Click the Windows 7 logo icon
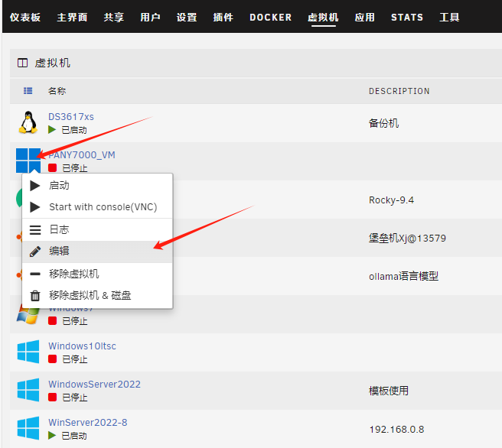This screenshot has width=502, height=448. (x=28, y=313)
